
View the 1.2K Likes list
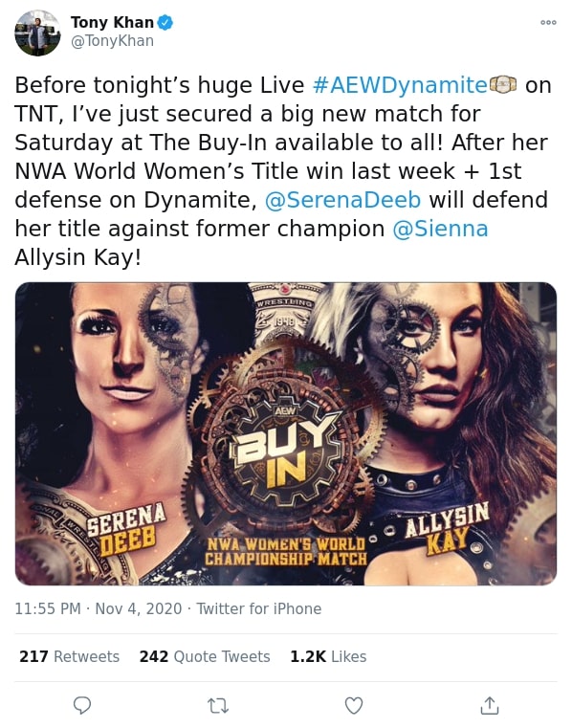click(x=328, y=656)
